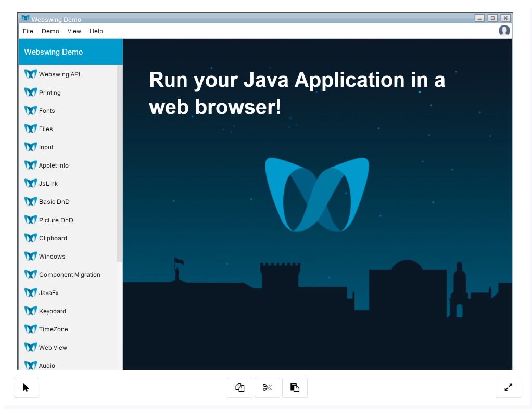Minimize the Webswing Demo window

coord(479,18)
